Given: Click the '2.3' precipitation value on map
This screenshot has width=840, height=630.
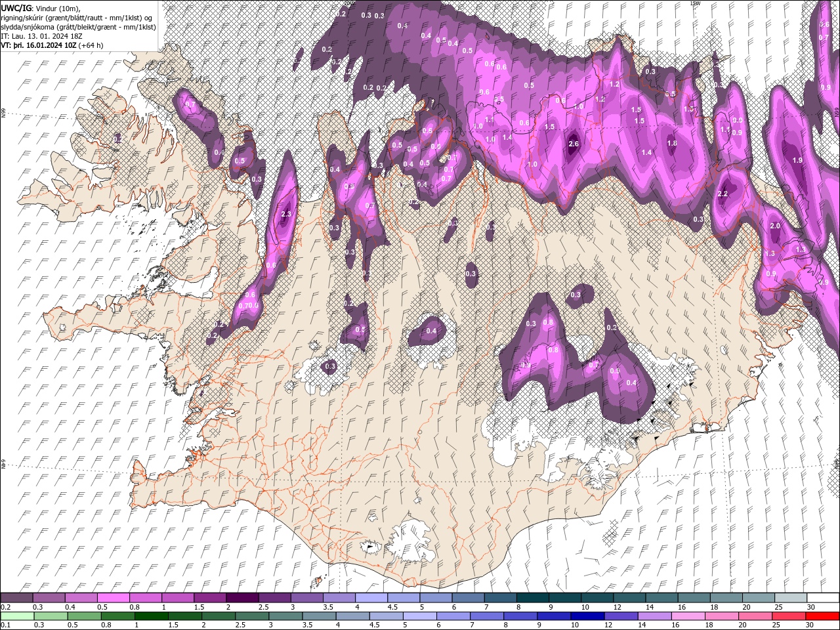Looking at the screenshot, I should [285, 214].
